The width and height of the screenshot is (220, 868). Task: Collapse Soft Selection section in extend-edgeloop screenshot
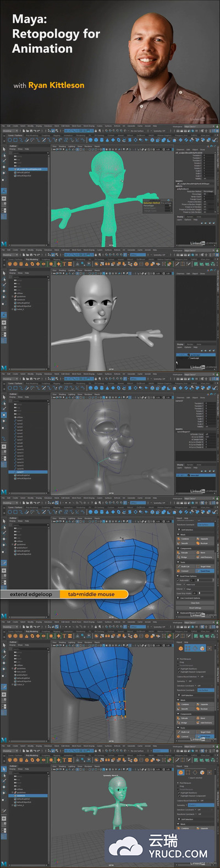tap(179, 530)
